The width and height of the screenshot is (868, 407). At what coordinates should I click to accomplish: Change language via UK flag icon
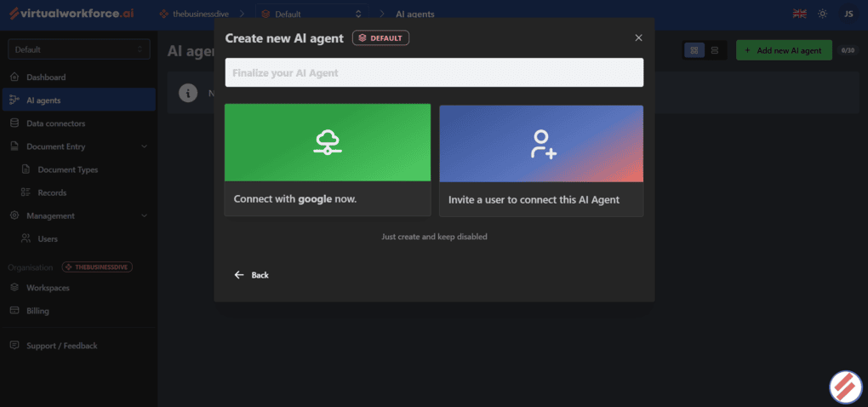799,14
